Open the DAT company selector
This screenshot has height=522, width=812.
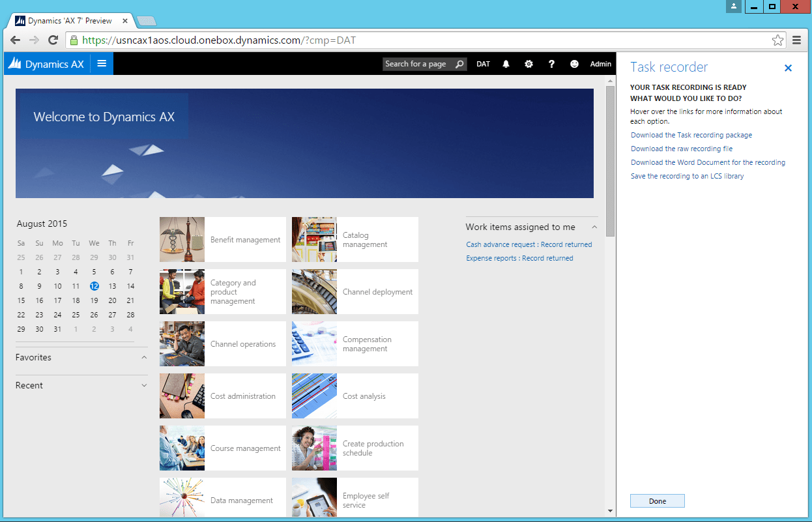click(x=483, y=64)
